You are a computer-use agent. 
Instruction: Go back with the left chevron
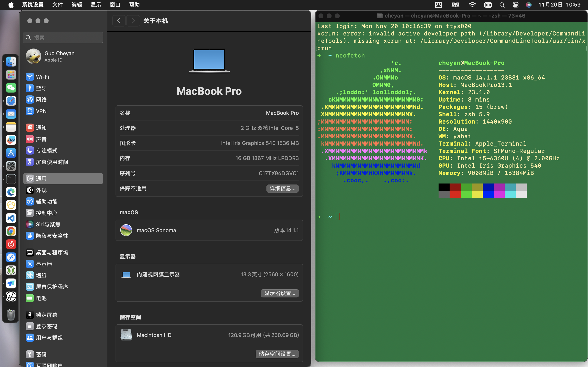click(119, 21)
